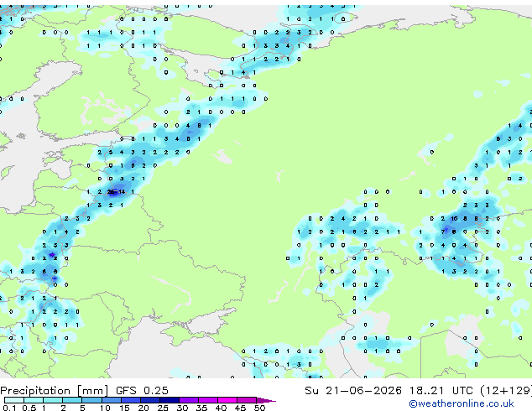Select the 45–50 mm legend color swatch
532x411 pixels.
[x=247, y=400]
